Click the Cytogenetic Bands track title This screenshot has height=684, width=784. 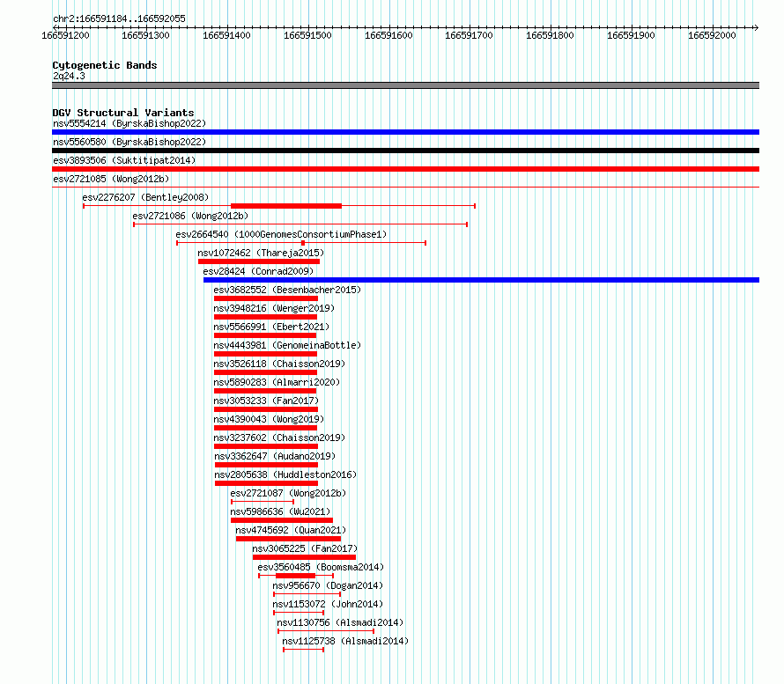tap(105, 65)
